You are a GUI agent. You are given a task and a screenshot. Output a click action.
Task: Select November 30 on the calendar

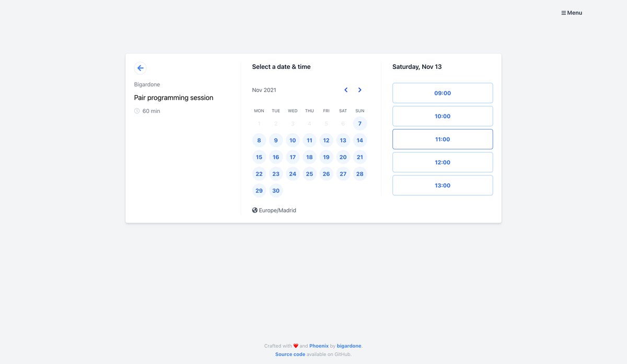[x=276, y=191]
